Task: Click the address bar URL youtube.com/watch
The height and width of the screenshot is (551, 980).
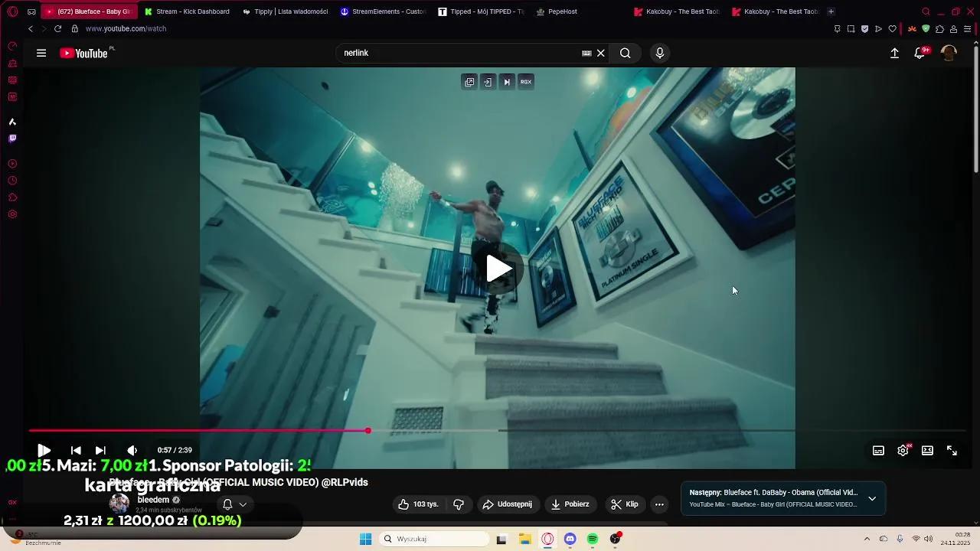Action: tap(126, 28)
